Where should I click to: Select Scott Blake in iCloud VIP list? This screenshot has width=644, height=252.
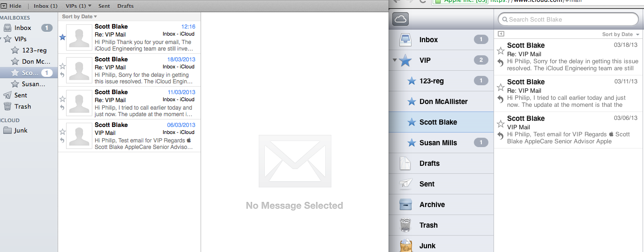(x=441, y=122)
